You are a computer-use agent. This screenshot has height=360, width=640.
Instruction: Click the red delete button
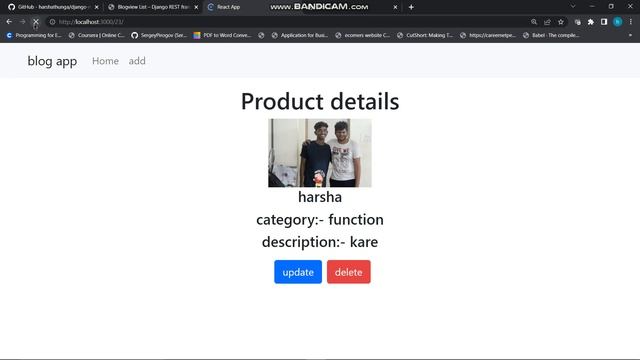click(x=349, y=272)
